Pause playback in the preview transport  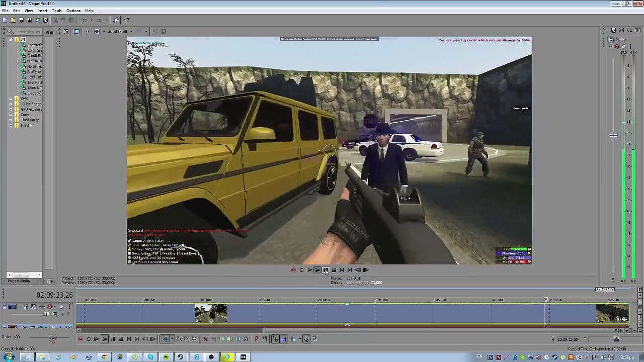pos(326,270)
